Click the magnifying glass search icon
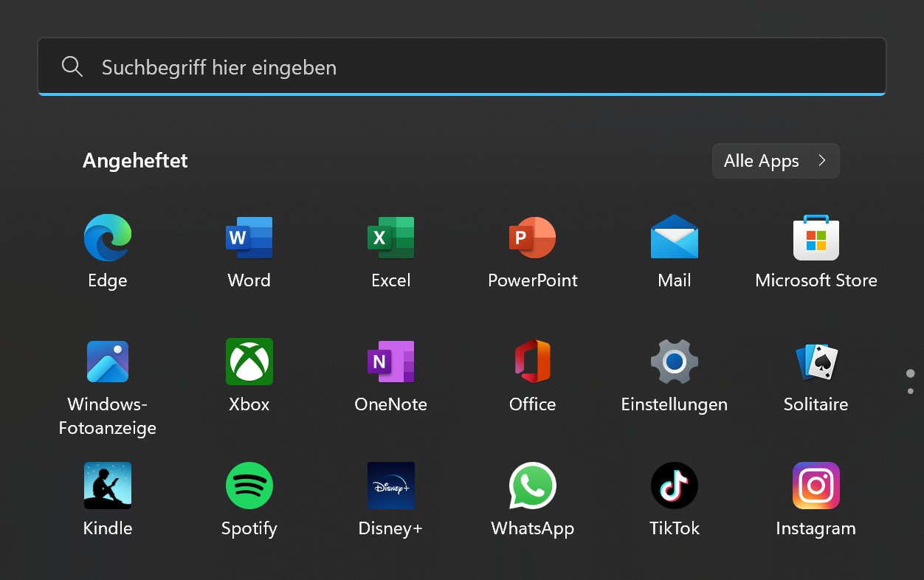The image size is (924, 580). tap(72, 67)
